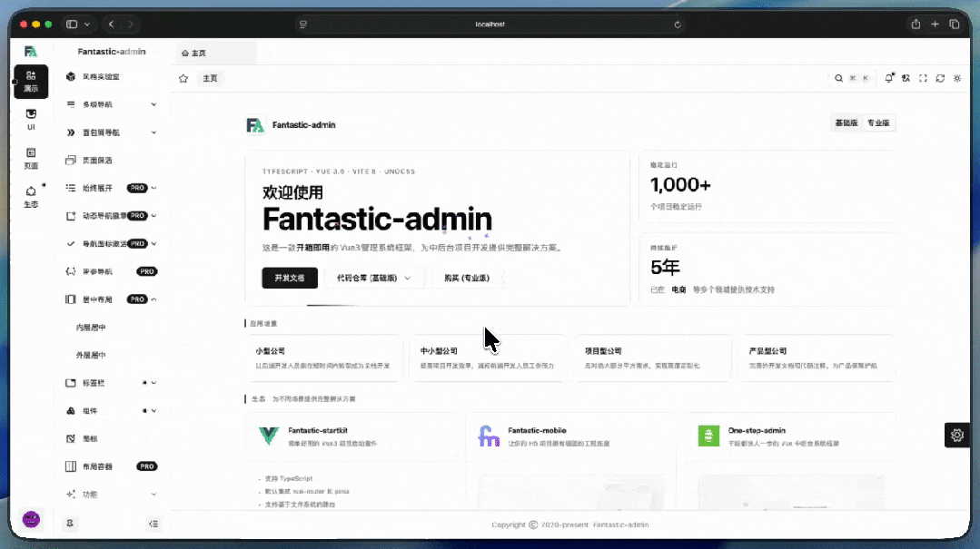
Task: Open the 演示 section in the side rail
Action: pyautogui.click(x=31, y=81)
